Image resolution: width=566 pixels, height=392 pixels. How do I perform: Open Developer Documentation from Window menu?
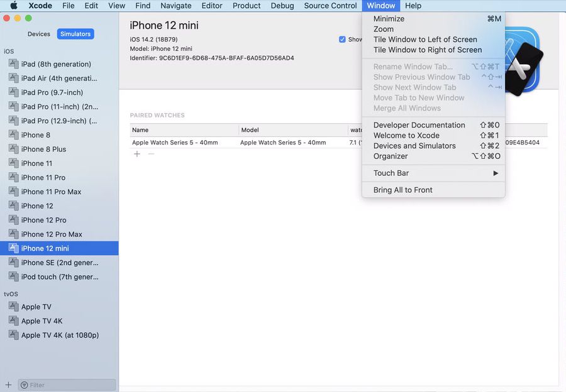[433, 125]
